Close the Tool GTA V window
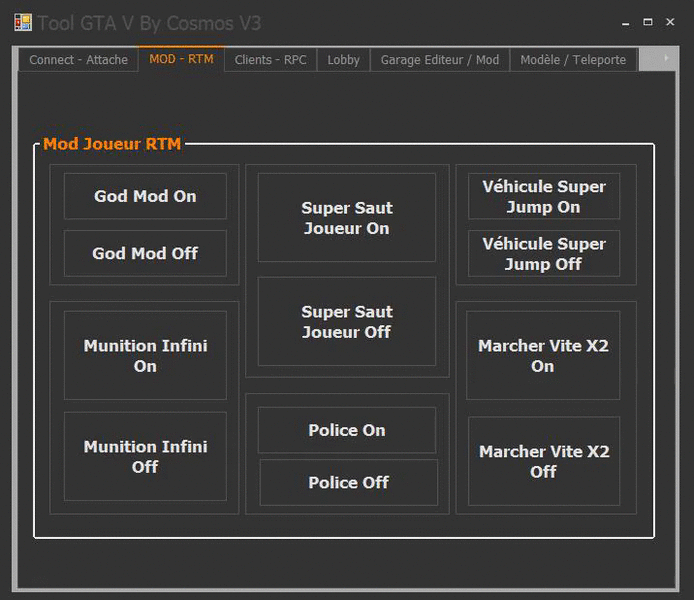The image size is (694, 600). click(670, 22)
